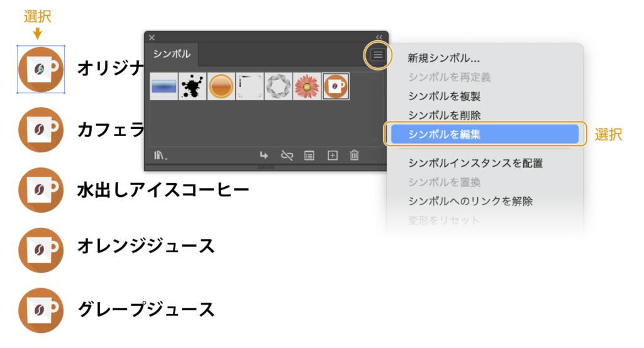644x348 pixels.
Task: Choose シンボルを削除 menu item
Action: pos(444,115)
